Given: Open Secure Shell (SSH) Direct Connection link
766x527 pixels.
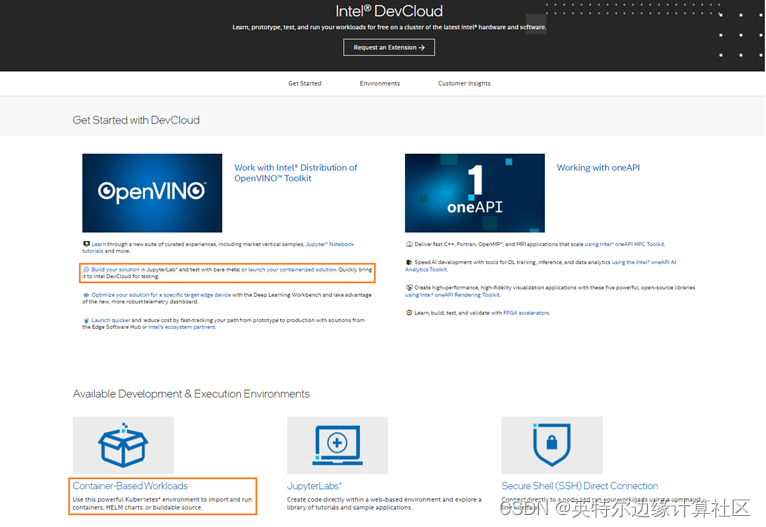Looking at the screenshot, I should pyautogui.click(x=579, y=486).
